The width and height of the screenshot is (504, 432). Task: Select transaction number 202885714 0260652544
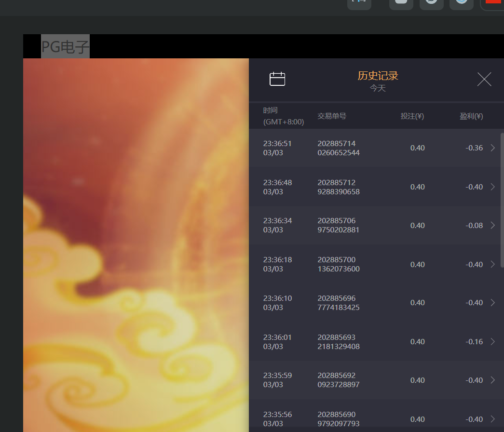(338, 148)
